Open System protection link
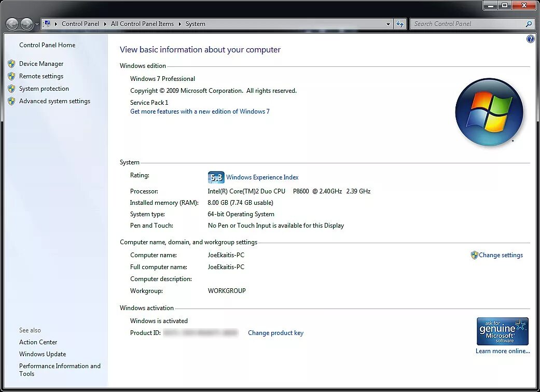 coord(44,89)
